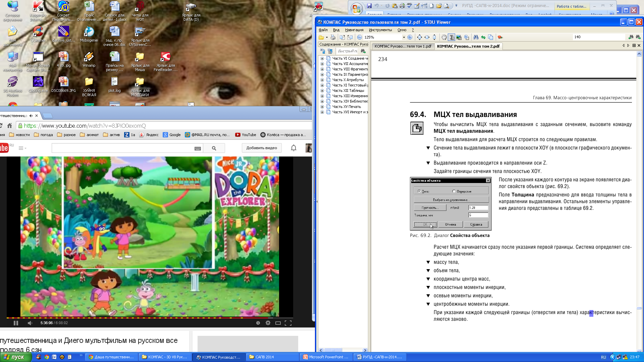The height and width of the screenshot is (362, 644).
Task: Open YouTube guide menu dropdown
Action: (x=22, y=148)
